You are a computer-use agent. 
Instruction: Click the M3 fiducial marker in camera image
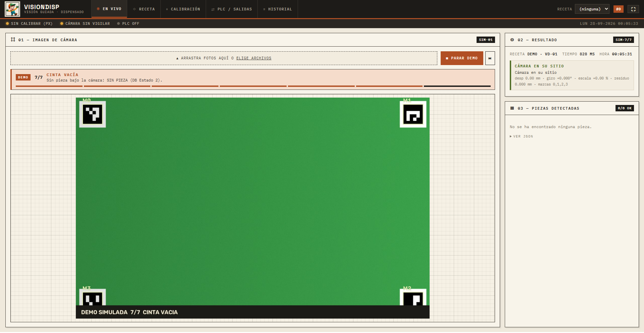click(x=93, y=297)
